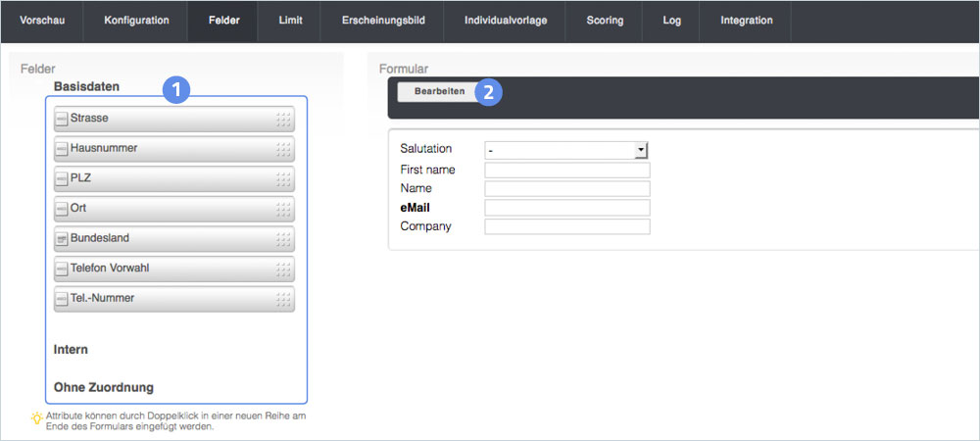The image size is (980, 441).
Task: Switch to the Konfiguration tab
Action: tap(136, 21)
